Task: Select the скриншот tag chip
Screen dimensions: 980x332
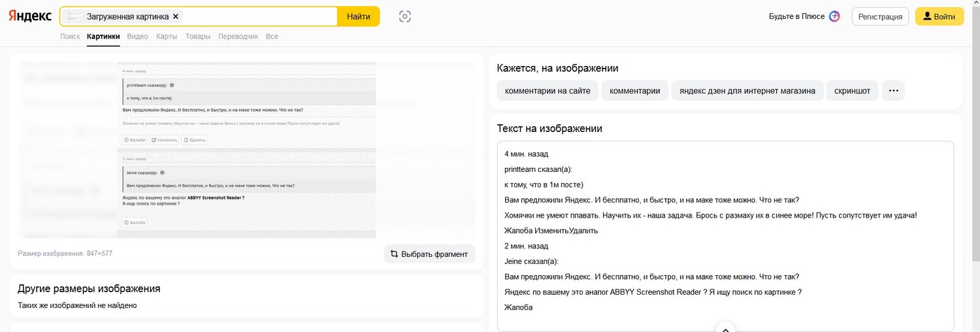Action: pyautogui.click(x=852, y=91)
